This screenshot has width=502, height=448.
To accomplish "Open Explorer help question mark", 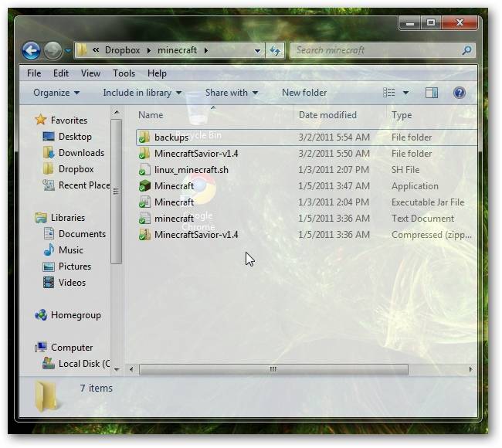I will click(459, 93).
